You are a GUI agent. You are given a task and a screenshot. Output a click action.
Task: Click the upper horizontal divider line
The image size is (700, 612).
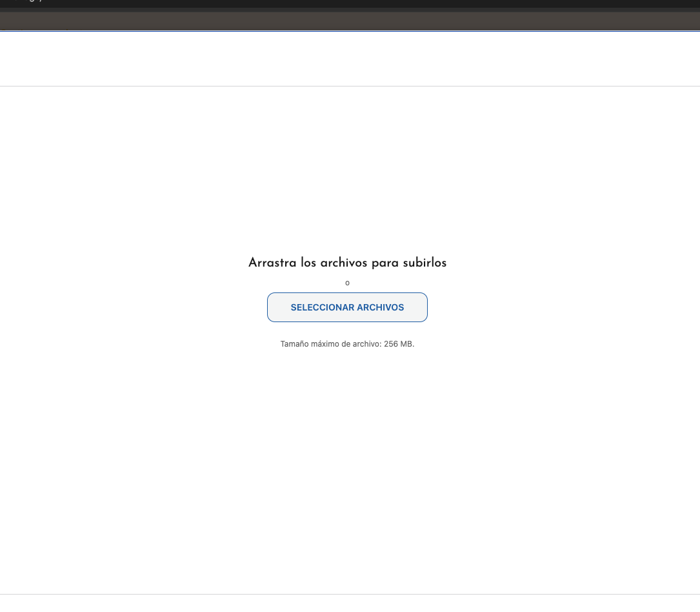click(x=348, y=86)
